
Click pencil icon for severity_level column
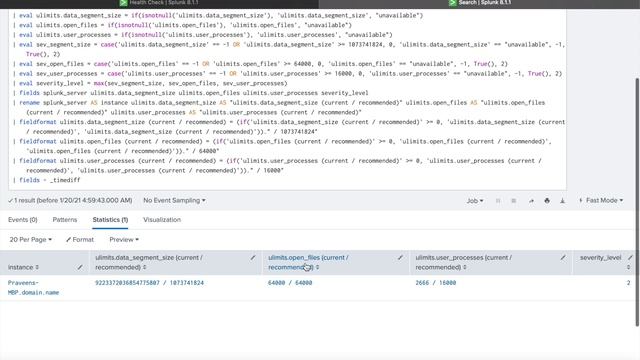(630, 258)
